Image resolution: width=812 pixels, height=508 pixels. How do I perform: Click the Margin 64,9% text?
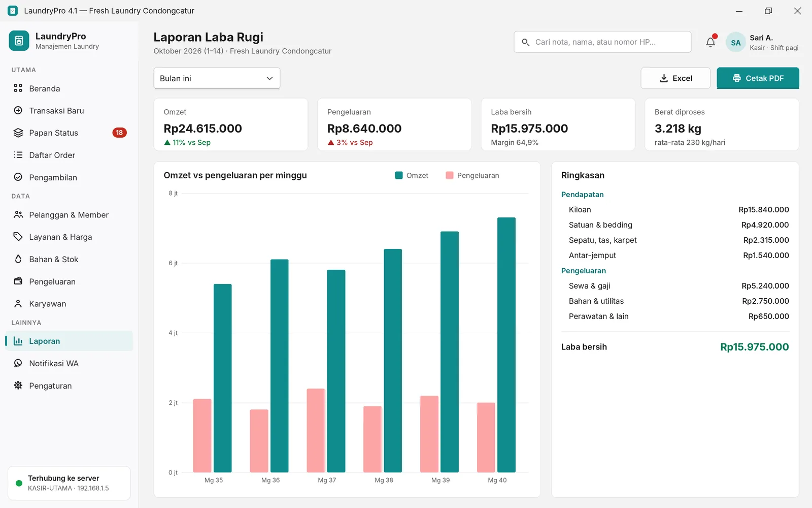tap(515, 143)
